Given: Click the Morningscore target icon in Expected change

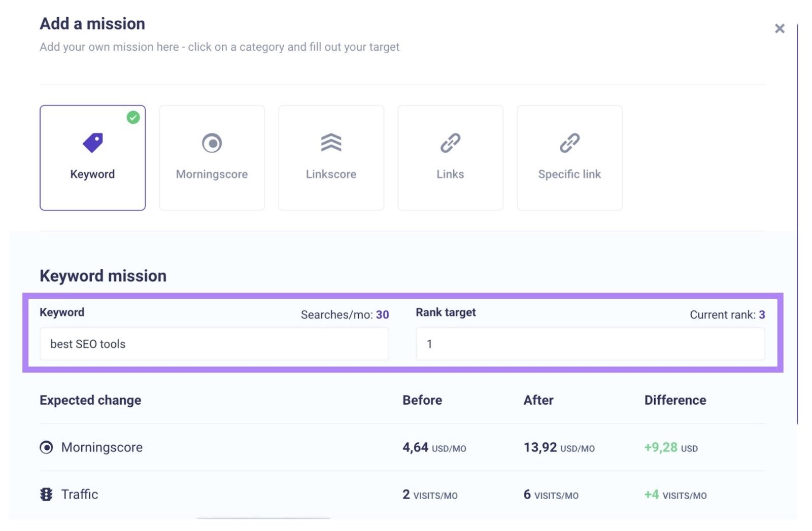Looking at the screenshot, I should click(x=46, y=447).
